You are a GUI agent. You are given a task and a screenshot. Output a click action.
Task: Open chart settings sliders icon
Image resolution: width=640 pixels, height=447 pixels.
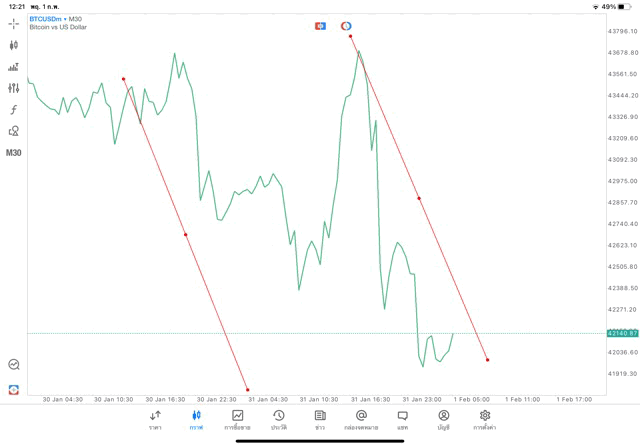pyautogui.click(x=14, y=88)
